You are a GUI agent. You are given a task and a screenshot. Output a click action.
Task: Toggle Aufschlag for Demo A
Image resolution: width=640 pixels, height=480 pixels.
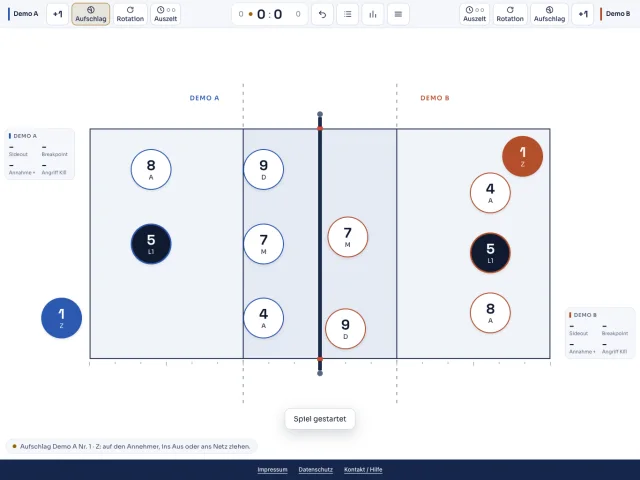[x=91, y=14]
